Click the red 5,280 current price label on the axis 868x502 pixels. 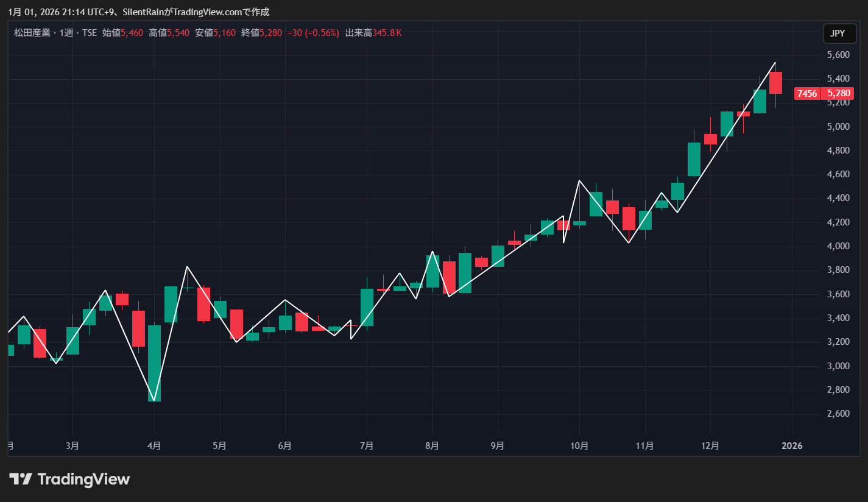click(x=838, y=93)
